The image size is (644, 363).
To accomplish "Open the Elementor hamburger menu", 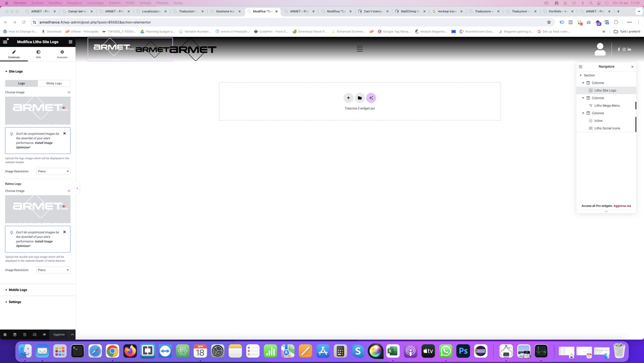I will [5, 41].
